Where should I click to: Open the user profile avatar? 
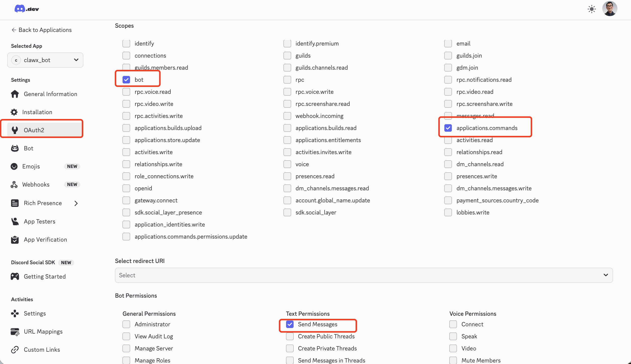point(609,9)
